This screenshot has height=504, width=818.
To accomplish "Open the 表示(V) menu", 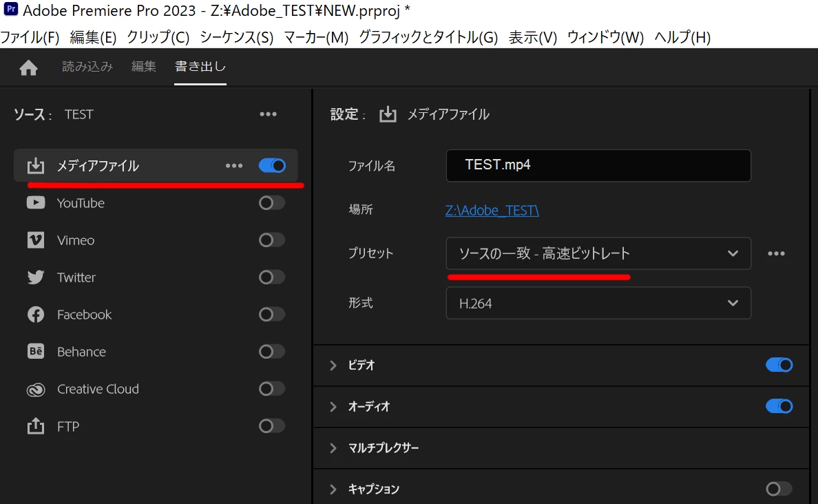I will [533, 37].
